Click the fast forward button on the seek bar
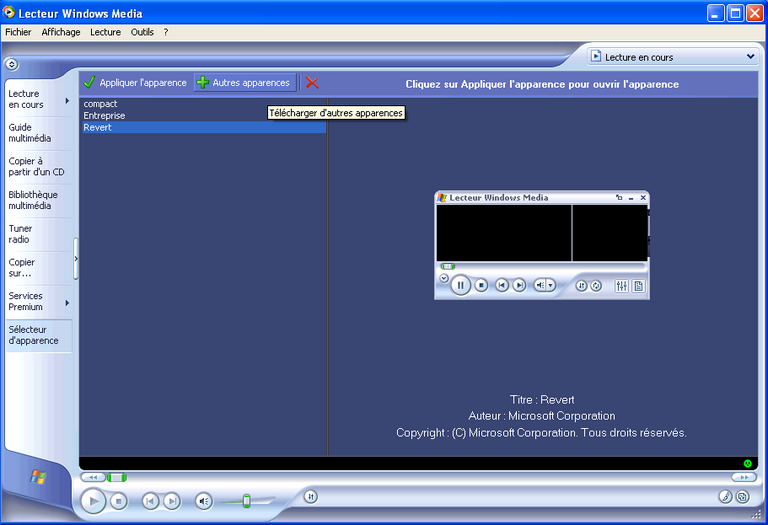 [x=744, y=477]
